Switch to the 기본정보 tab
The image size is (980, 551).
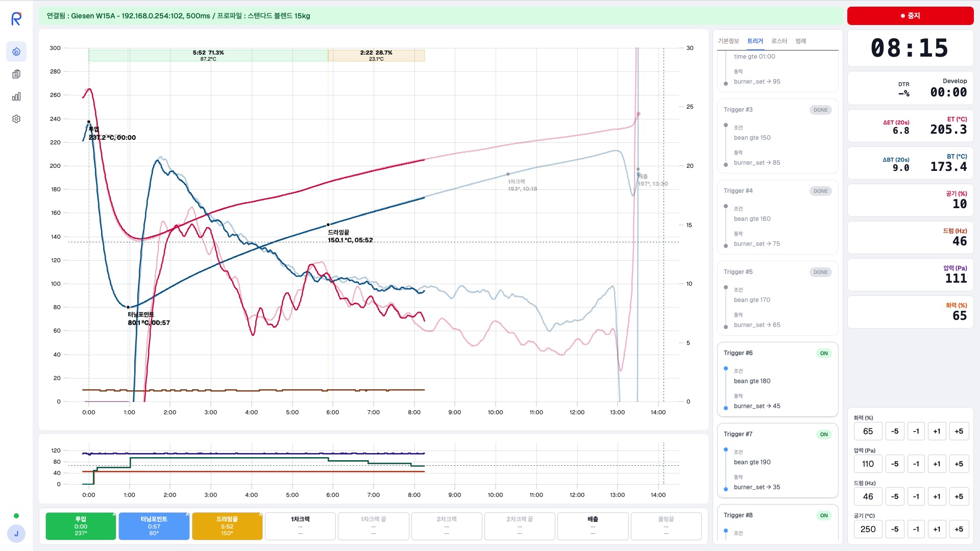click(728, 41)
